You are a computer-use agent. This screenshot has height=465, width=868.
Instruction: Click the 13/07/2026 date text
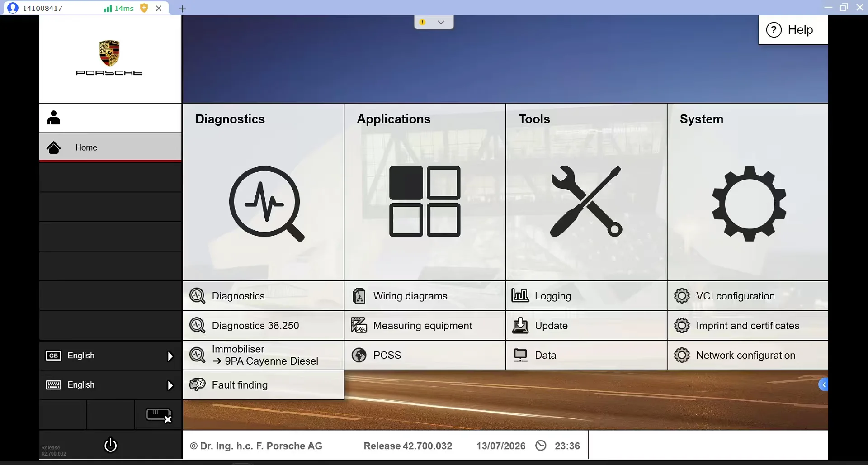[x=501, y=446]
